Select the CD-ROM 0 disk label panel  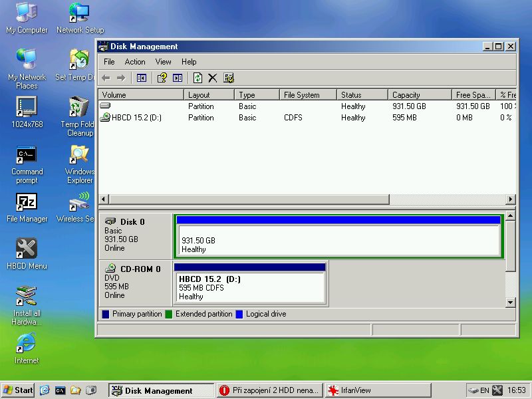135,283
